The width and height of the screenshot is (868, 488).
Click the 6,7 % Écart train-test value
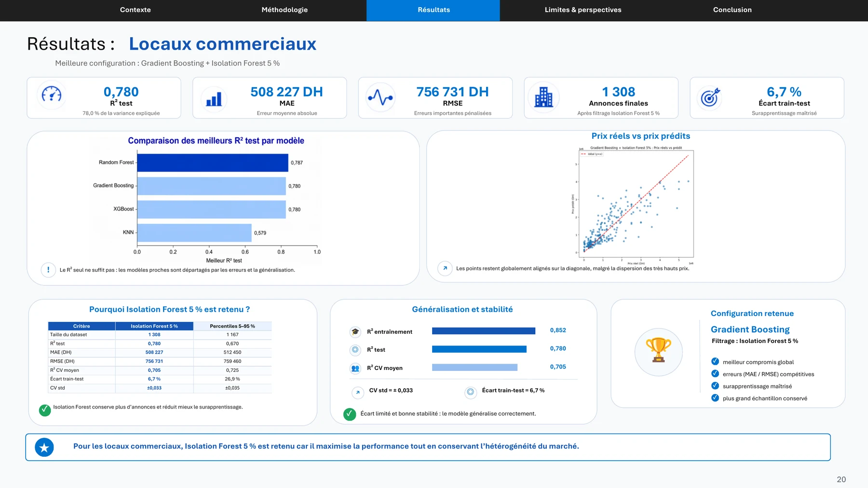pyautogui.click(x=784, y=92)
